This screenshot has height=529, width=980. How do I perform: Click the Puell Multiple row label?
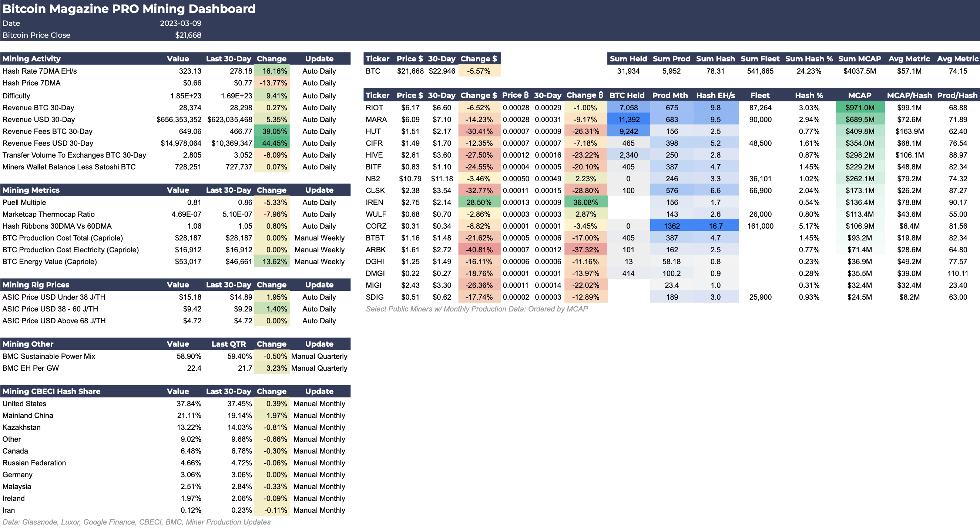pyautogui.click(x=24, y=202)
